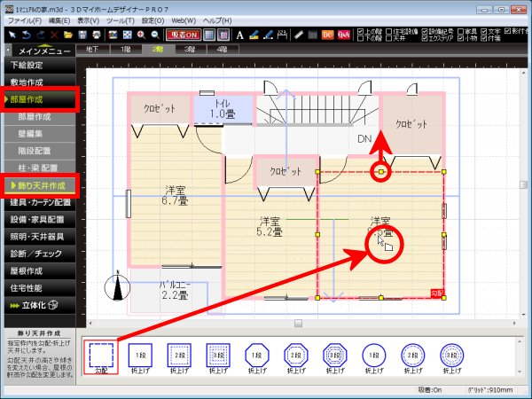The height and width of the screenshot is (399, 532).
Task: Click the printer icon
Action: point(97,35)
